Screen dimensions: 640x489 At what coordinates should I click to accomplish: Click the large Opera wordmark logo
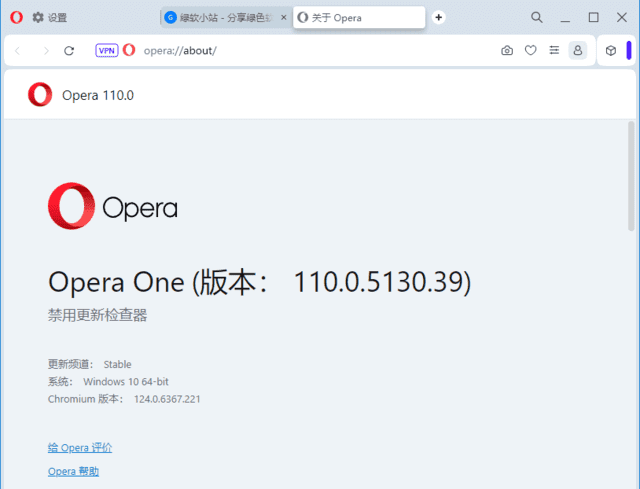click(113, 206)
